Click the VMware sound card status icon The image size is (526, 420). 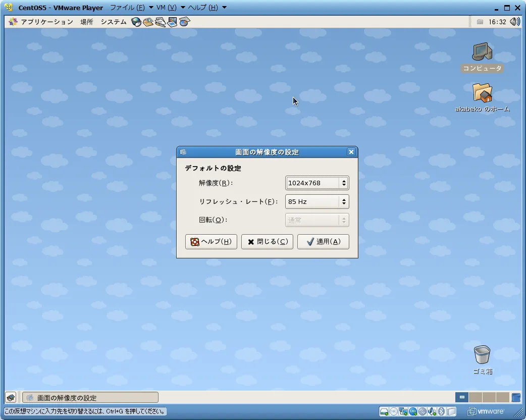[432, 411]
